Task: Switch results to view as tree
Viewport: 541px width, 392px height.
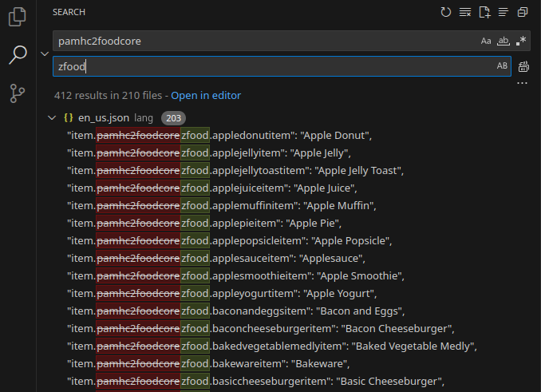Action: click(503, 12)
